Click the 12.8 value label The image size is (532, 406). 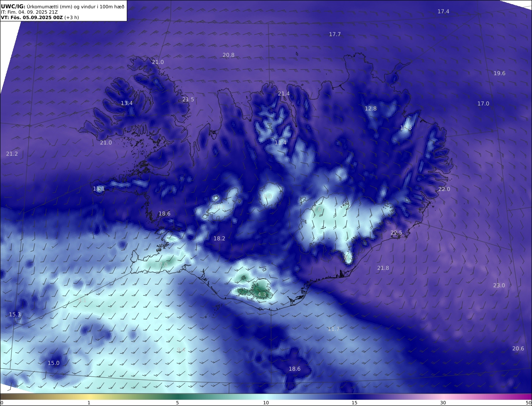tap(371, 109)
